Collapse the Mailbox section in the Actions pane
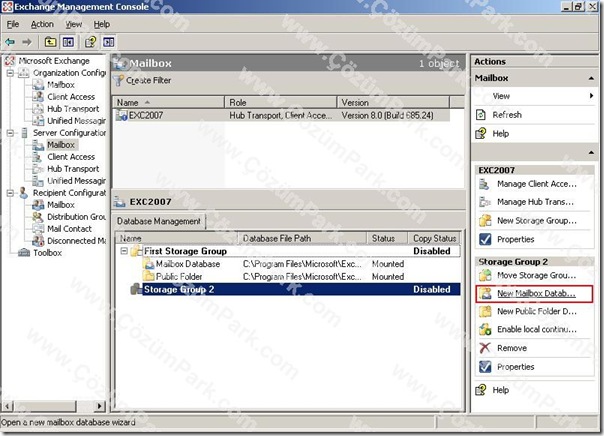The width and height of the screenshot is (604, 436). point(591,78)
